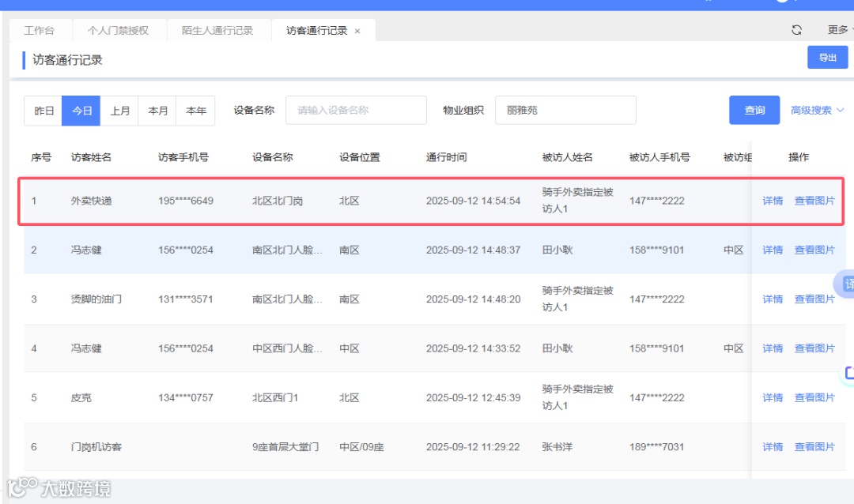Click the 操作 column header

tap(799, 158)
